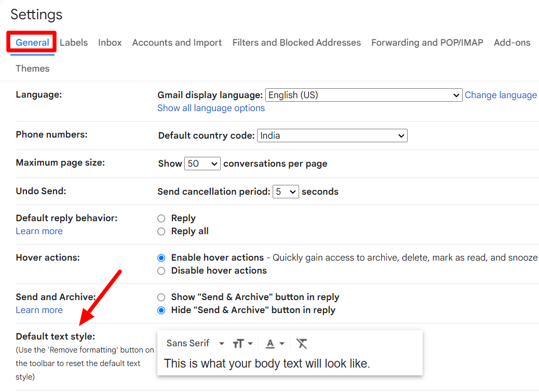Click the Language setting label
This screenshot has height=392, width=539.
click(x=39, y=94)
